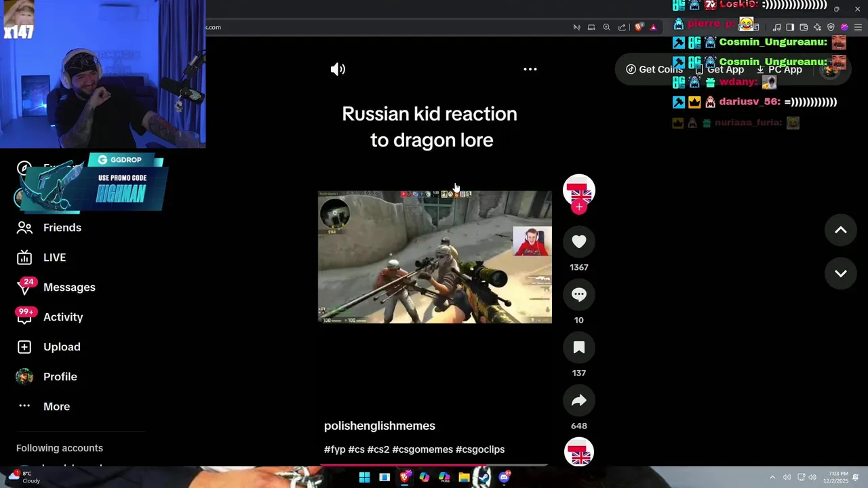
Task: Click the Following accounts heading
Action: tap(60, 448)
